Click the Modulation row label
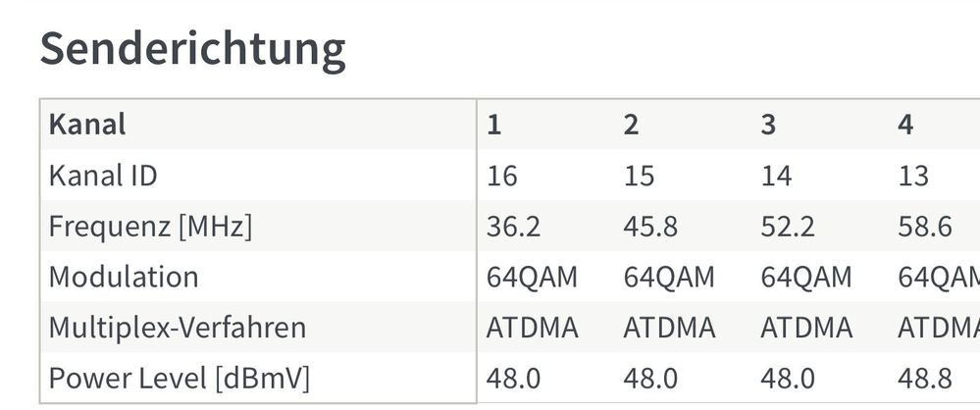The height and width of the screenshot is (410, 980). pos(124,277)
